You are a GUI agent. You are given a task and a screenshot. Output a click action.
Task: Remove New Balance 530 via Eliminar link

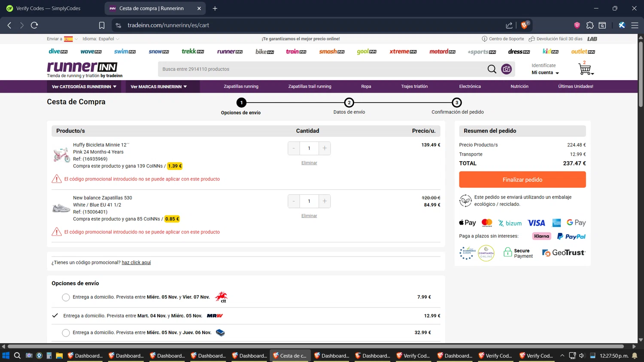309,216
